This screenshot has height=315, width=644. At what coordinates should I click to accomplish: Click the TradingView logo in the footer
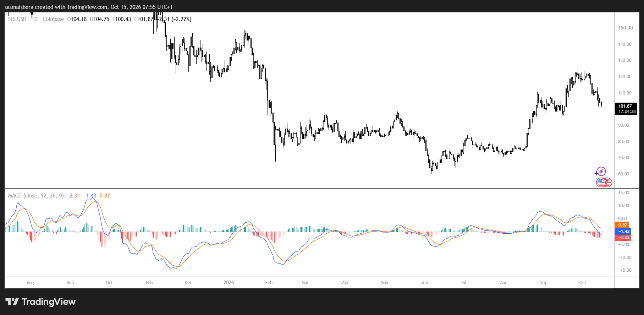41,302
